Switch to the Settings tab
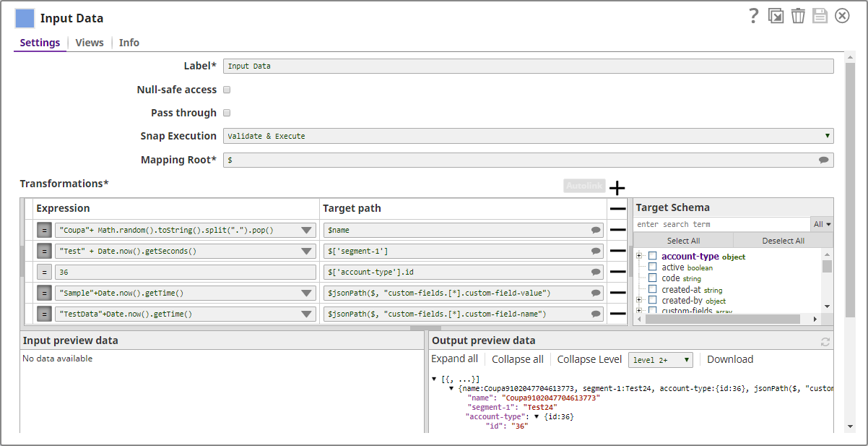 (40, 43)
